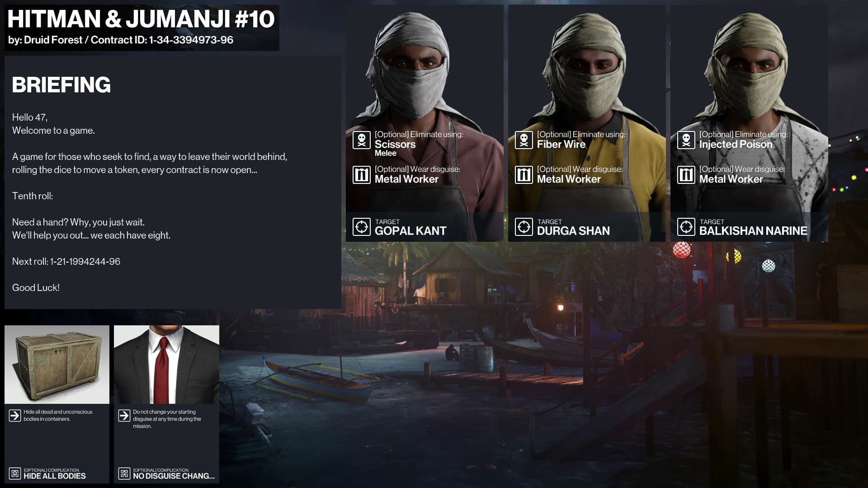The height and width of the screenshot is (488, 868).
Task: Click the target crosshair icon for Gopal Kant
Action: [x=362, y=227]
